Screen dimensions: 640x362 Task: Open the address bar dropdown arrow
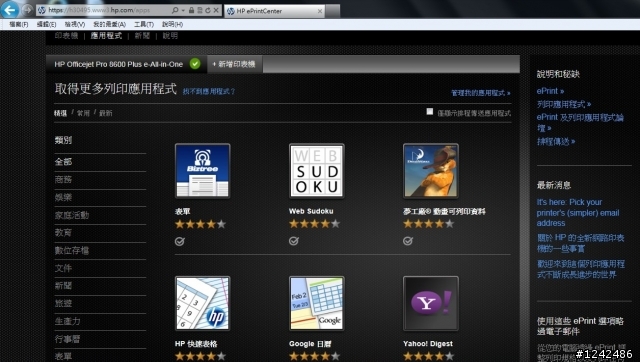pos(182,10)
